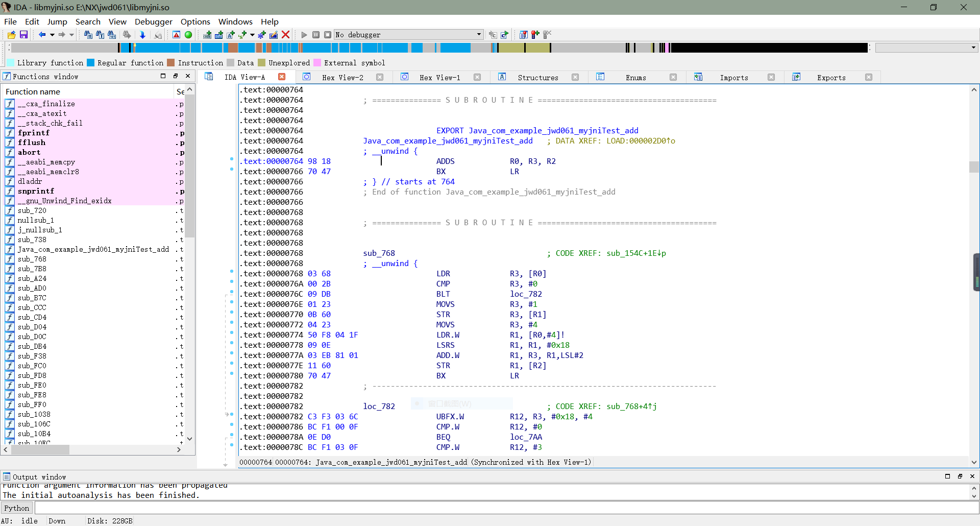
Task: Click the debugger pause button
Action: point(316,35)
